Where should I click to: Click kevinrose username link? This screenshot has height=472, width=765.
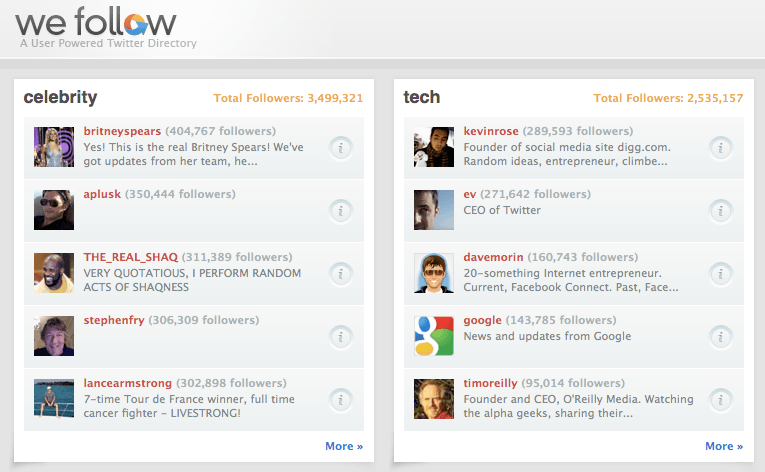pos(491,131)
